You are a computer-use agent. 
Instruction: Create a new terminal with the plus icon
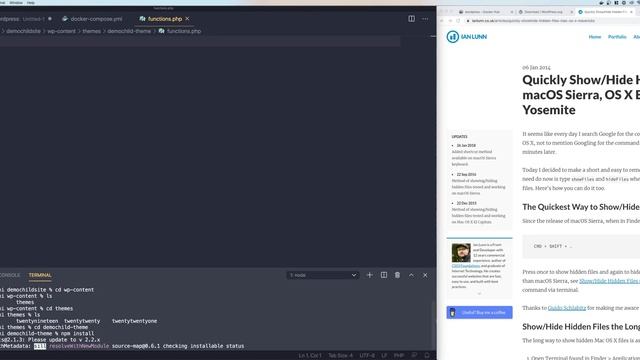tap(369, 275)
